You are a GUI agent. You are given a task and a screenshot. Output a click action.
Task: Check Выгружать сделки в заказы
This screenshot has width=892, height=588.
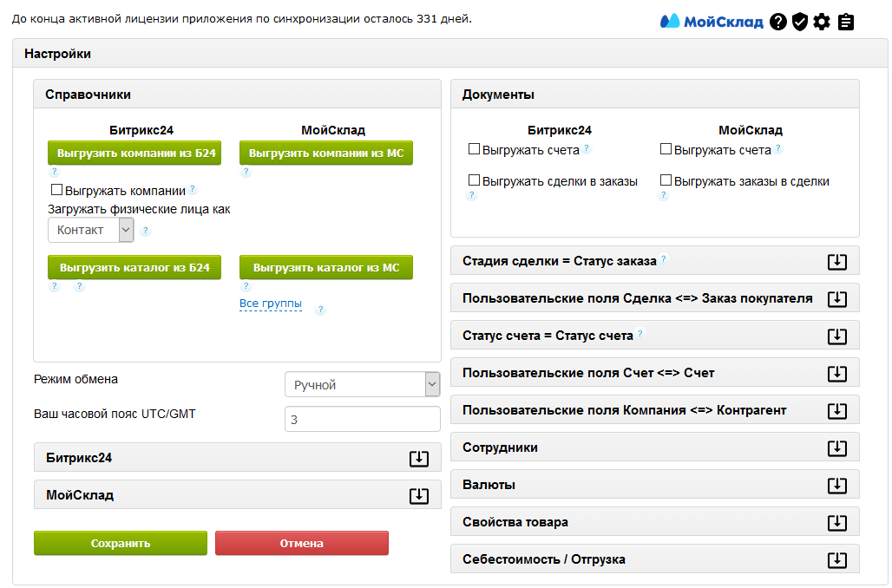coord(475,180)
